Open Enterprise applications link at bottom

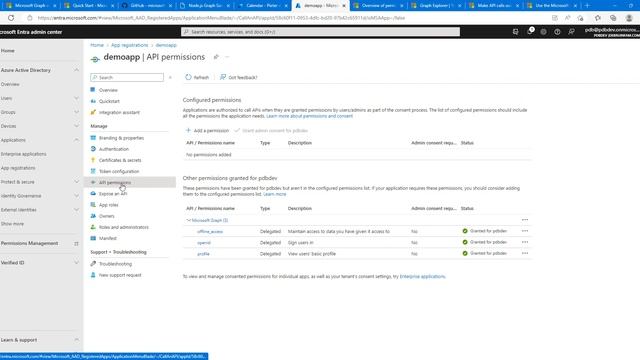[x=422, y=277]
